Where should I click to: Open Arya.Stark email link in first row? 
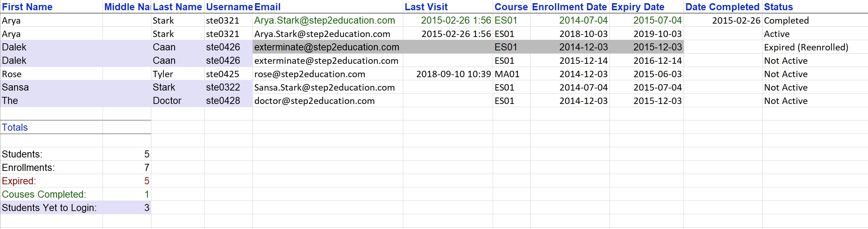(324, 20)
